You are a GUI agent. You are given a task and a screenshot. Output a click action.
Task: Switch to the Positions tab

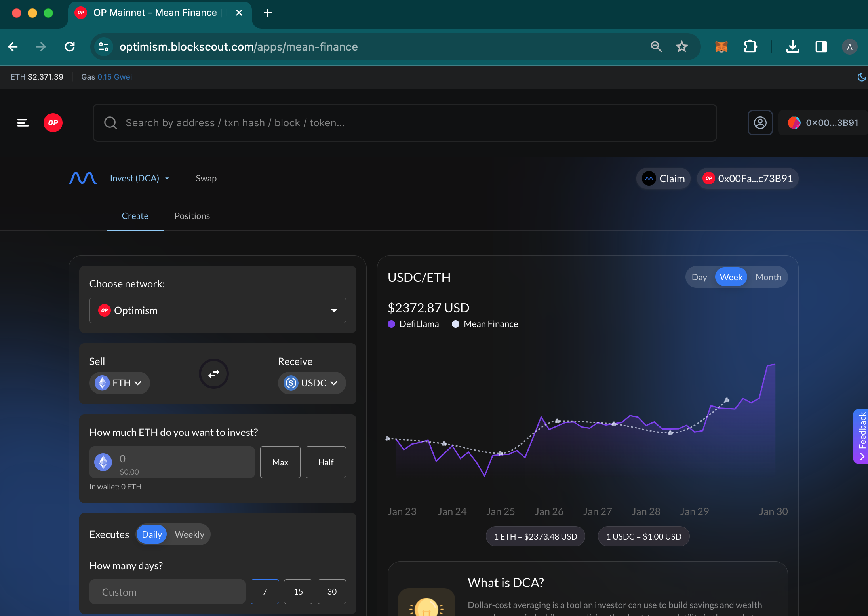point(192,216)
